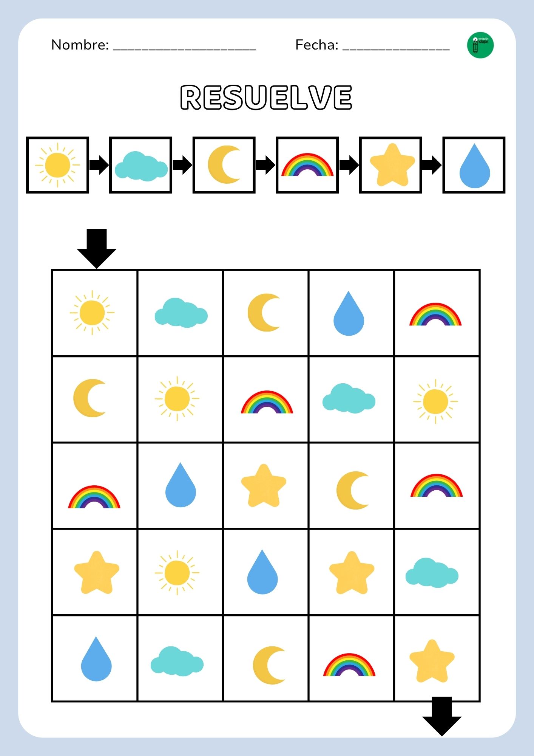Click the exit arrow below the grid
Image resolution: width=534 pixels, height=756 pixels.
coord(442,716)
